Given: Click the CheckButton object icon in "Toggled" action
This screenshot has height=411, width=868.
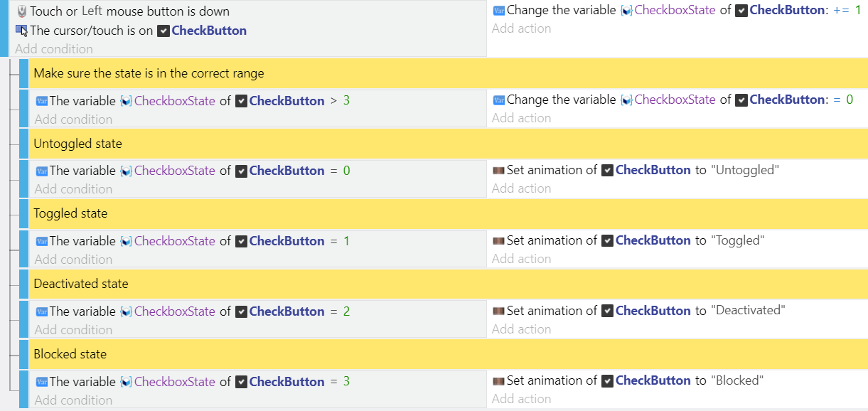Looking at the screenshot, I should pyautogui.click(x=607, y=240).
